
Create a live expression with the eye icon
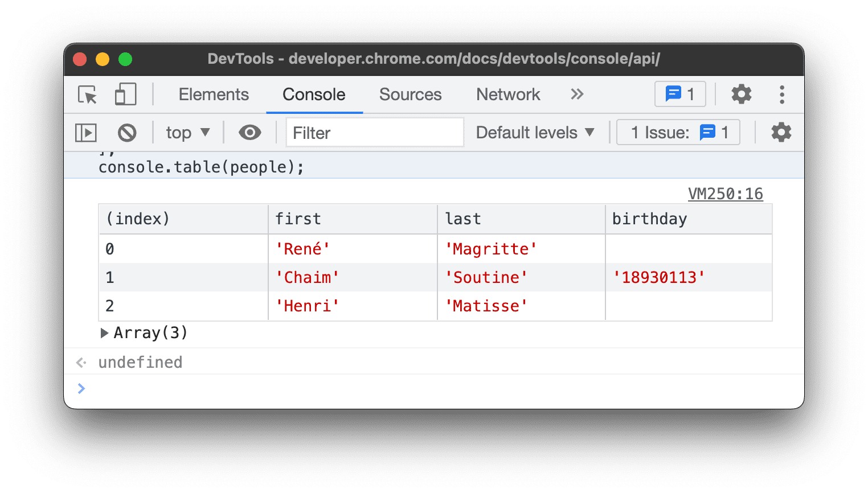pyautogui.click(x=249, y=132)
